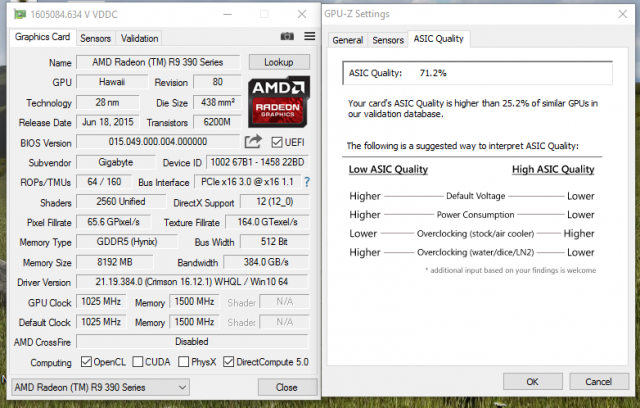The height and width of the screenshot is (408, 640).
Task: Click the OK button in Settings
Action: click(532, 381)
